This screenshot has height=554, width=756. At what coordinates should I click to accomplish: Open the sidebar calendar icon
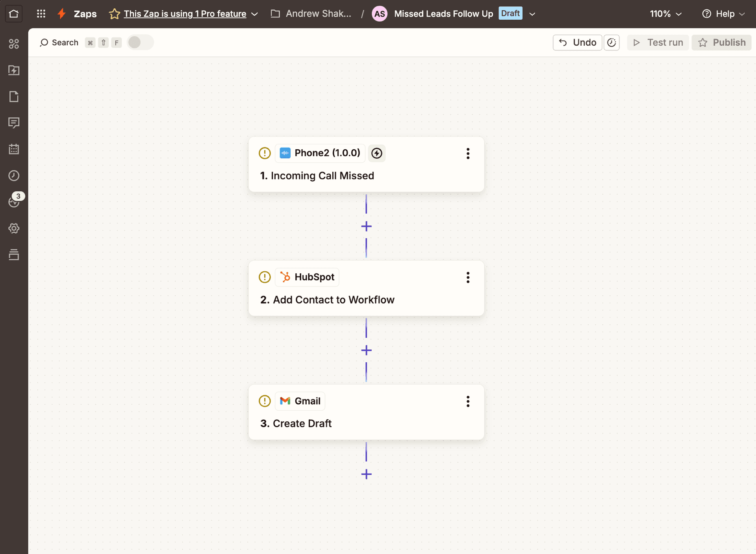tap(14, 149)
